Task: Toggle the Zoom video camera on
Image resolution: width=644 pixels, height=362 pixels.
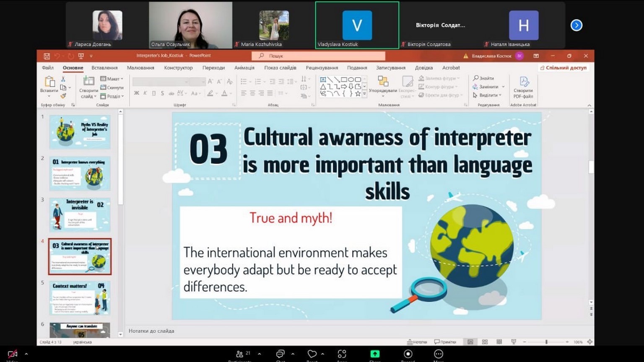Action: 13,354
